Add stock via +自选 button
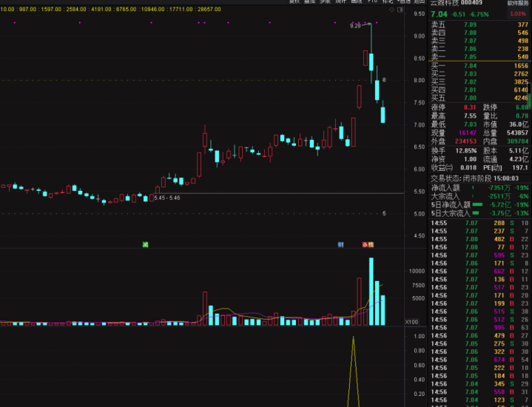This screenshot has height=407, width=532. click(x=403, y=2)
